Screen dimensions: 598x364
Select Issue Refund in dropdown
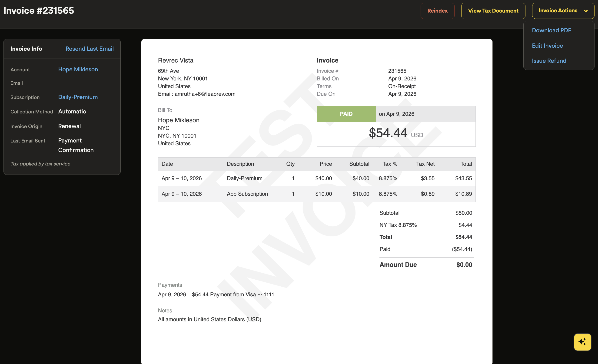[549, 61]
